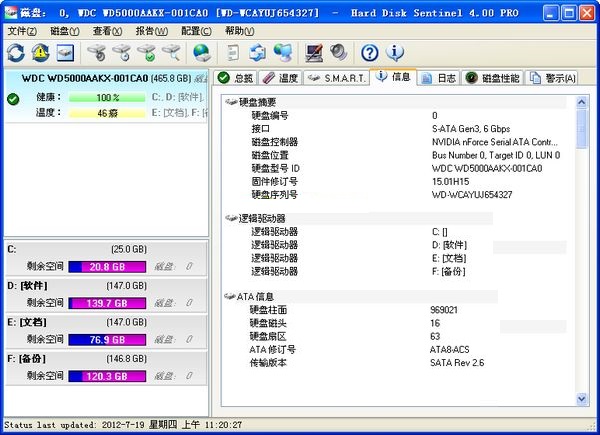The width and height of the screenshot is (600, 435).
Task: Click the disk test icon with clock
Action: (122, 52)
